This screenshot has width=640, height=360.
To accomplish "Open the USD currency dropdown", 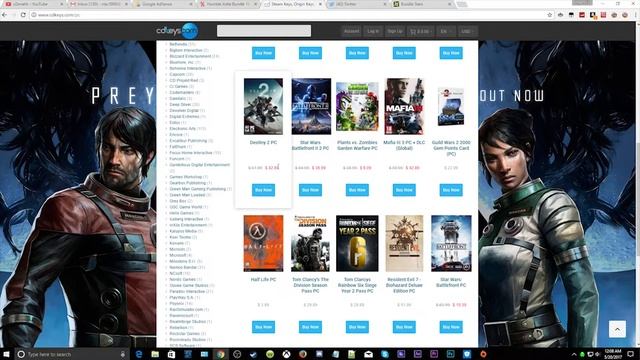I will point(467,31).
